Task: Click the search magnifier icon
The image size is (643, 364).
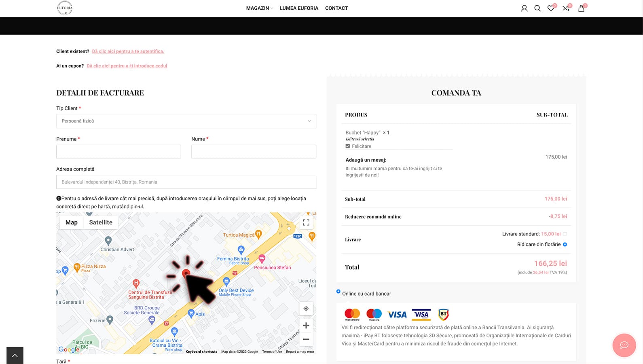Action: point(537,8)
